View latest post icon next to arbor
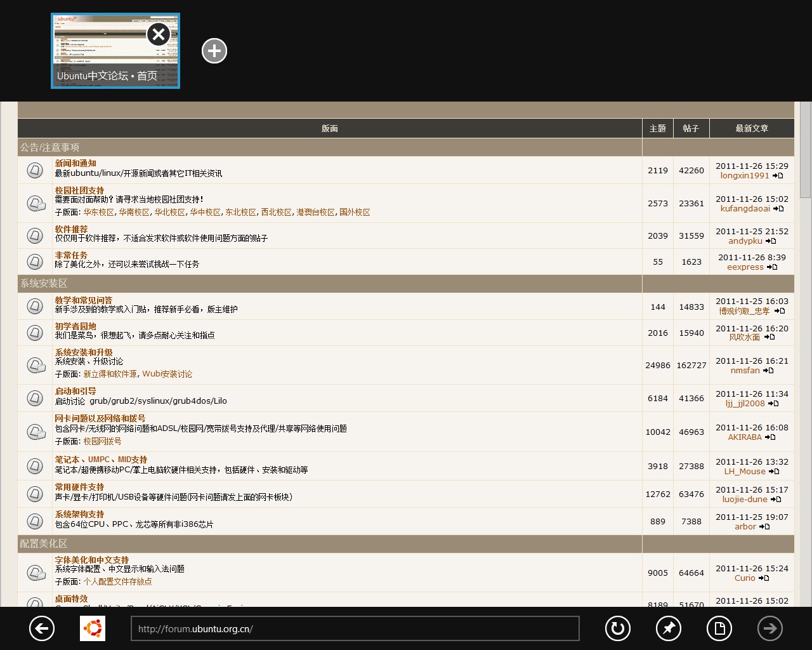The width and height of the screenshot is (812, 650). point(764,527)
